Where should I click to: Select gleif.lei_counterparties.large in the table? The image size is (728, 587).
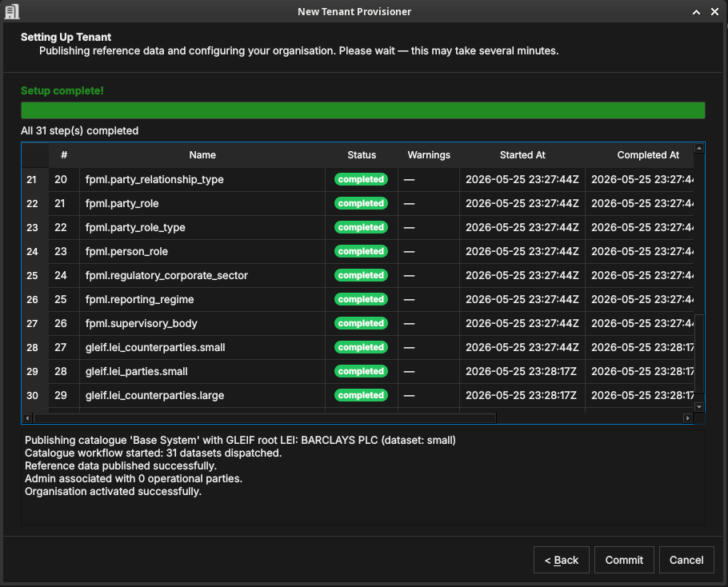tap(154, 395)
